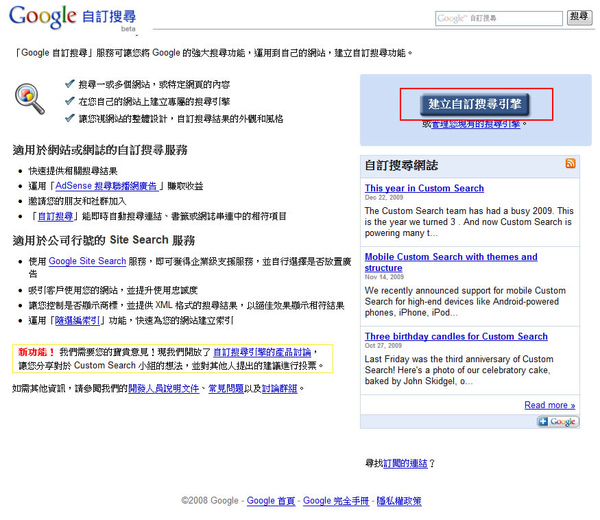Open the 自訂搜尋引擎的產品討論 link
600x520 pixels.
pos(262,352)
